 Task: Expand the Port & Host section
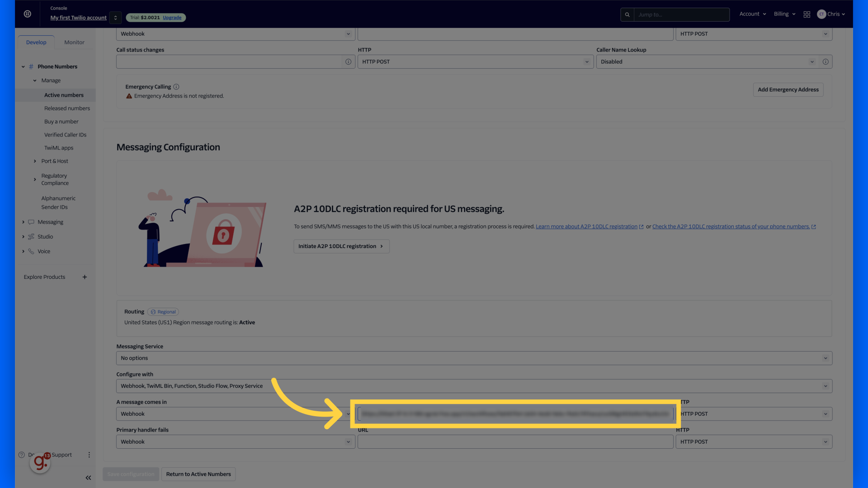click(x=35, y=161)
